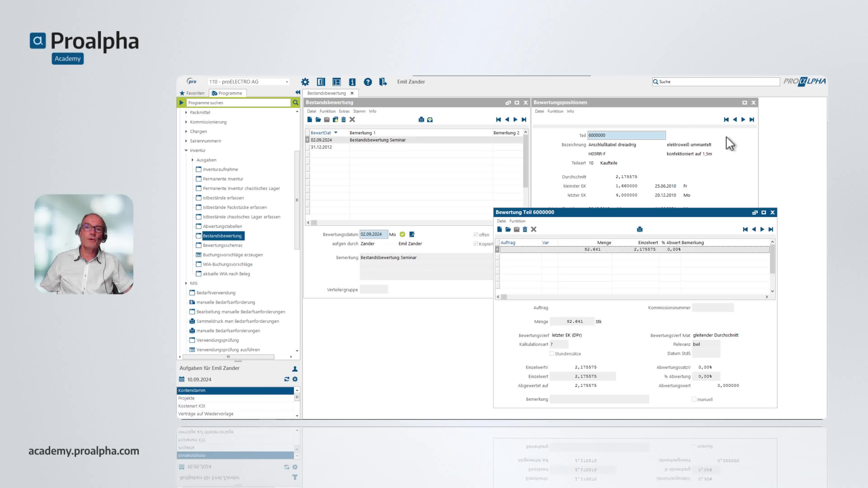Click save icon in Bewertung Teil window
The image size is (868, 488).
[x=517, y=229]
